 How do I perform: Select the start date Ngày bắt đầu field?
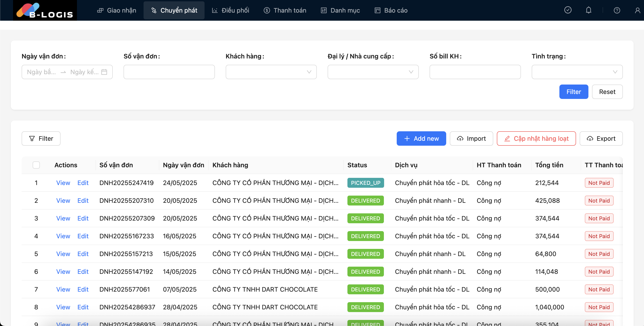point(41,72)
